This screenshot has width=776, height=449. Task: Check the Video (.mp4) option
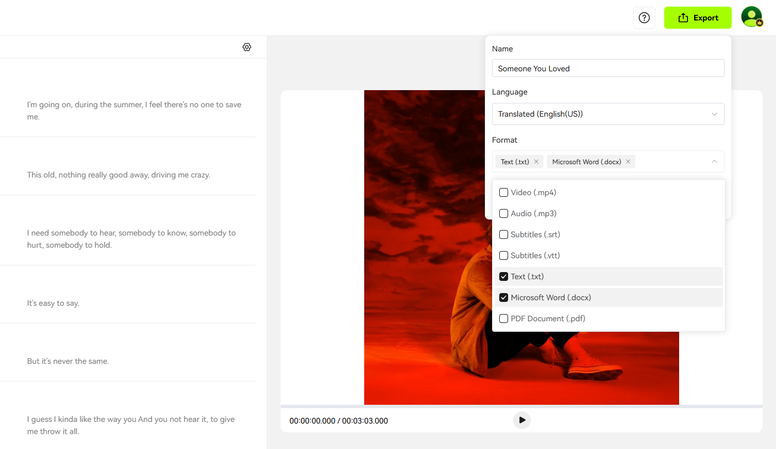(x=503, y=193)
